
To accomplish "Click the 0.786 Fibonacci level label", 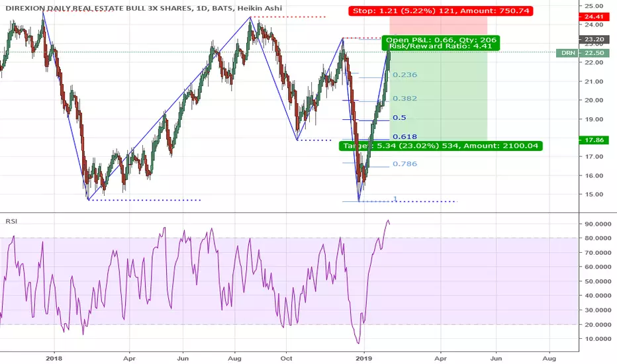I will 404,163.
